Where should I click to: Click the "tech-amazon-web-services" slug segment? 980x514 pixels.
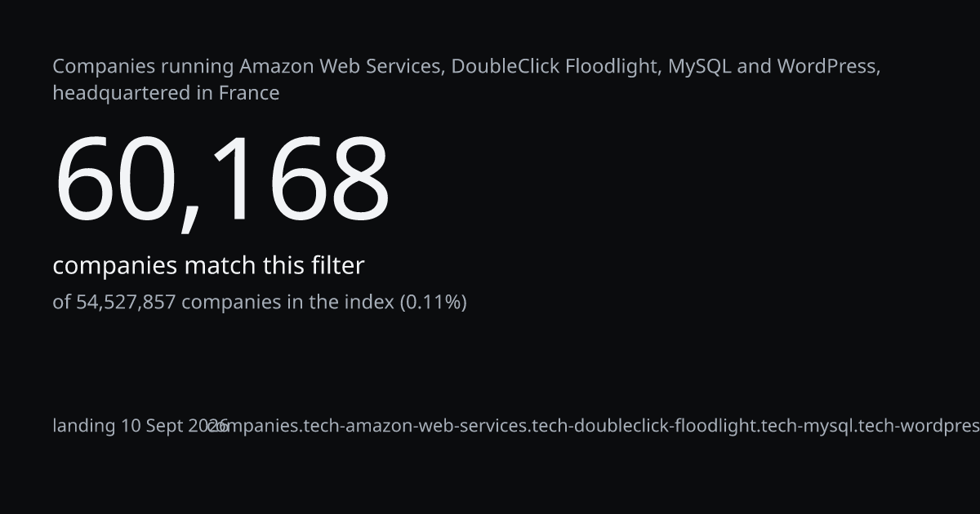click(415, 426)
